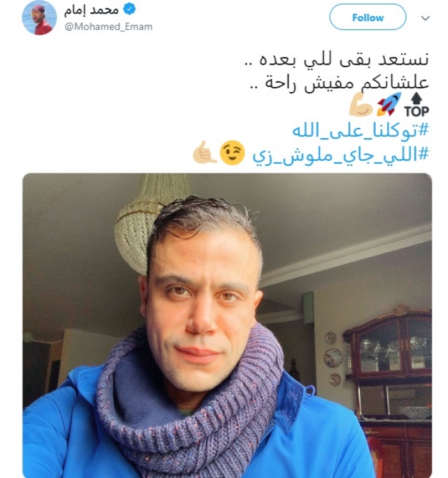Click the tweet line نستعد بقى للي بعده
The image size is (448, 478).
337,58
